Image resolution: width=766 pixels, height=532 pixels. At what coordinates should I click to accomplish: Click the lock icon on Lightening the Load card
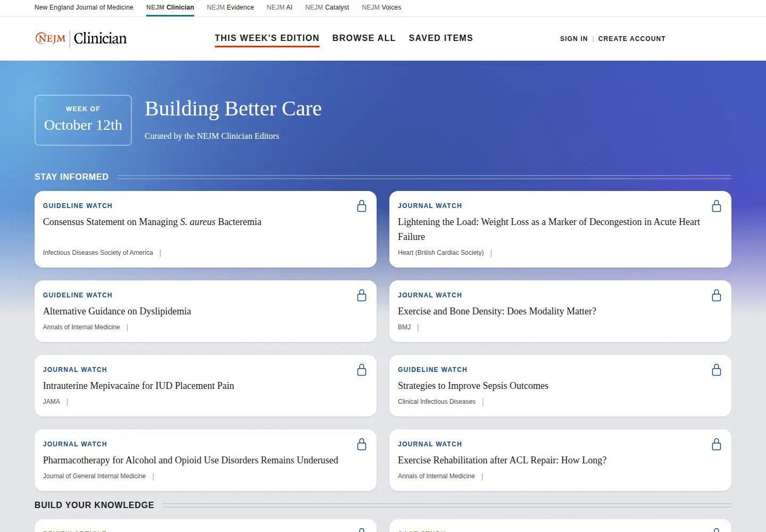(x=717, y=206)
